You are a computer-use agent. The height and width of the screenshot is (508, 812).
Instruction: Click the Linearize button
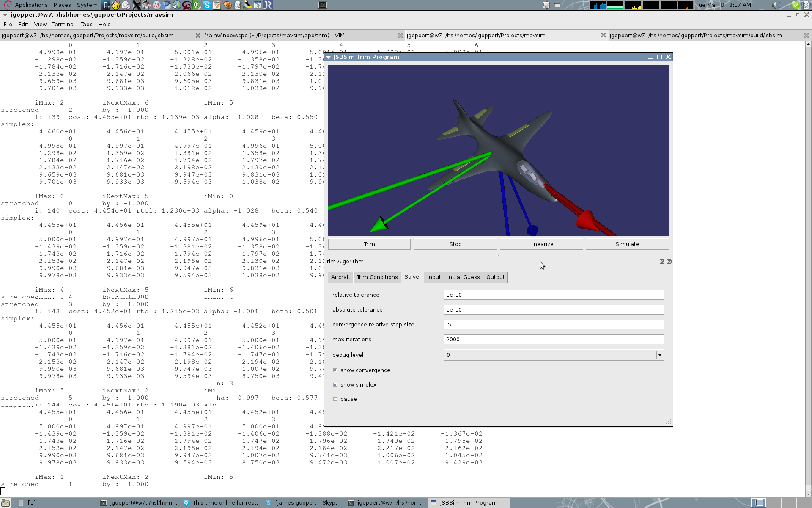(541, 244)
